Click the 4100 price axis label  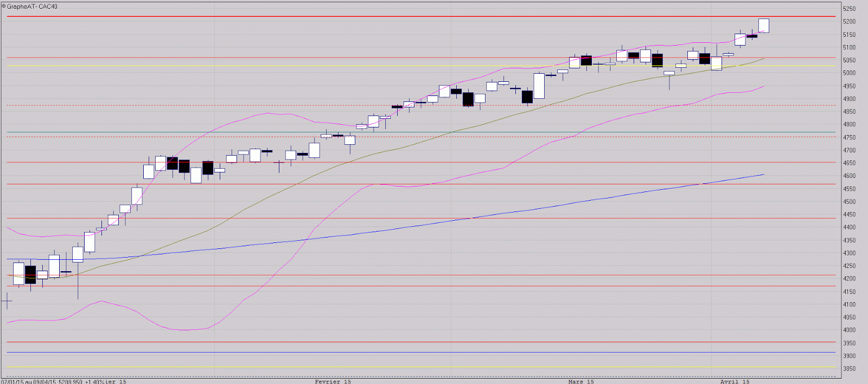(849, 305)
